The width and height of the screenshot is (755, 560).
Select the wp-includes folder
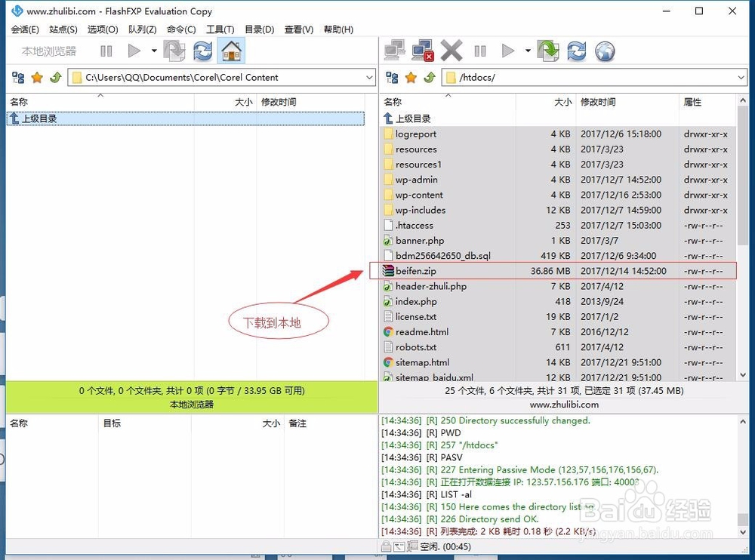click(x=558, y=210)
